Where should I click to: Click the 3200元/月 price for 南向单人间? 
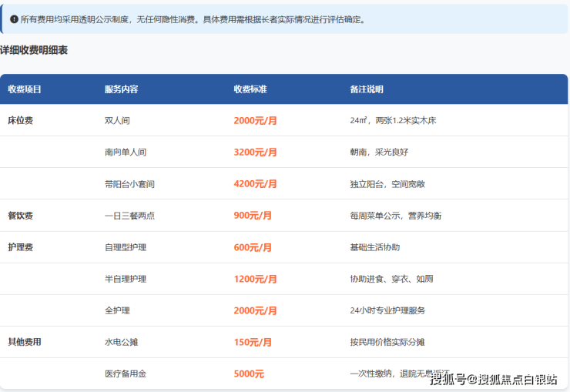click(255, 152)
